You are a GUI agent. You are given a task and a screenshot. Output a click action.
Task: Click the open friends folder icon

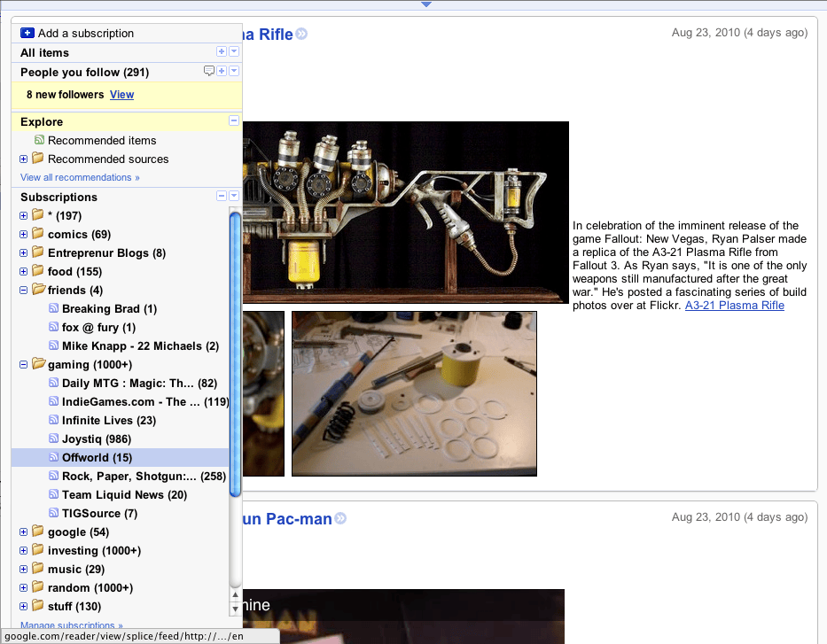coord(38,289)
